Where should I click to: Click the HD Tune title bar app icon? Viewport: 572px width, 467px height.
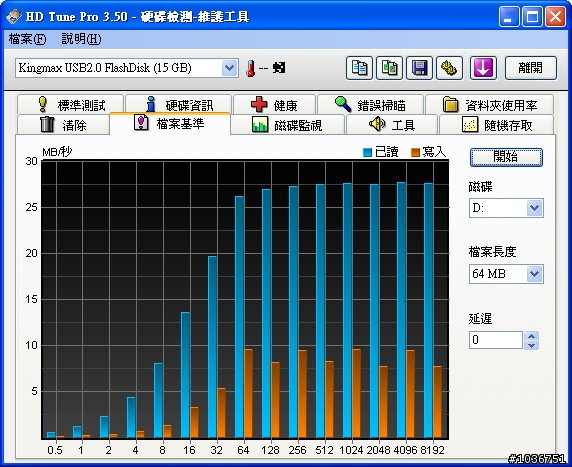[x=14, y=16]
